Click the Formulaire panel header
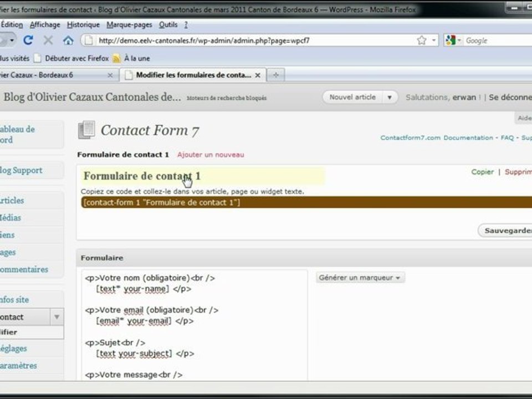Viewport: 532px width, 399px height. (304, 258)
